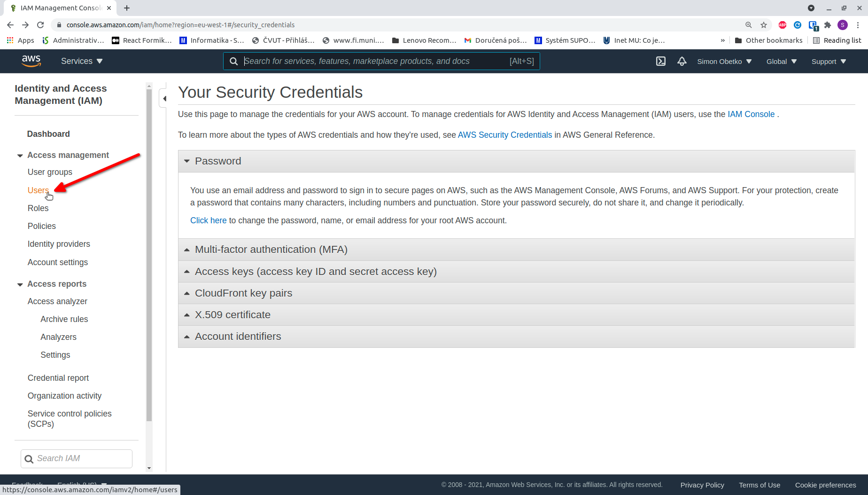
Task: Go back with browser back arrow
Action: 10,25
